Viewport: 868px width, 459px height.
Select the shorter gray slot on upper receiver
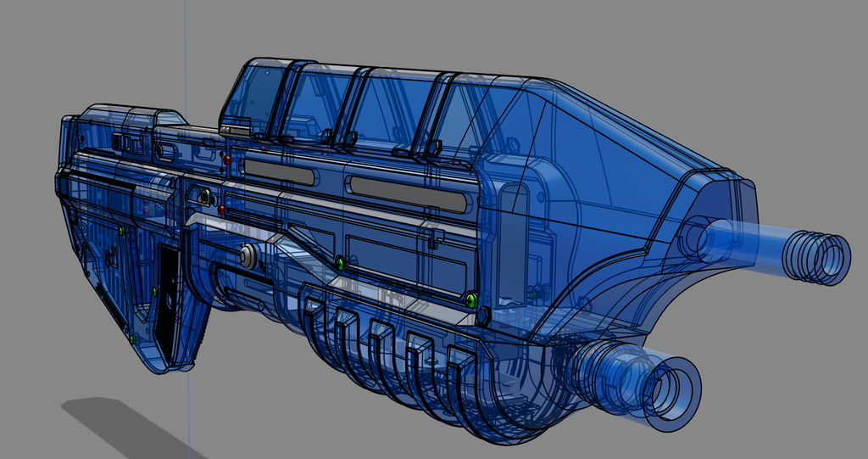point(278,172)
